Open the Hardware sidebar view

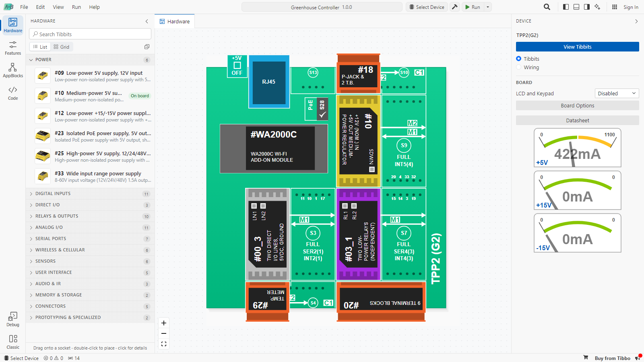point(13,25)
